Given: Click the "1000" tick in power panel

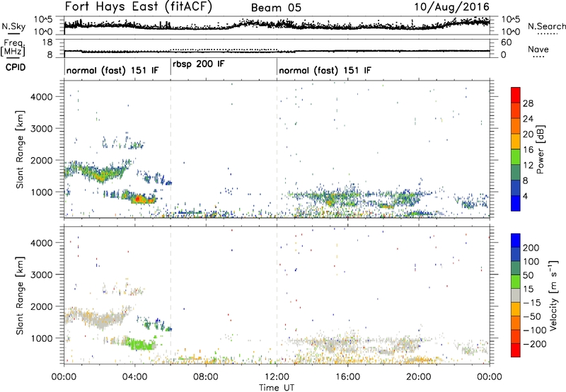Looking at the screenshot, I should [x=41, y=192].
